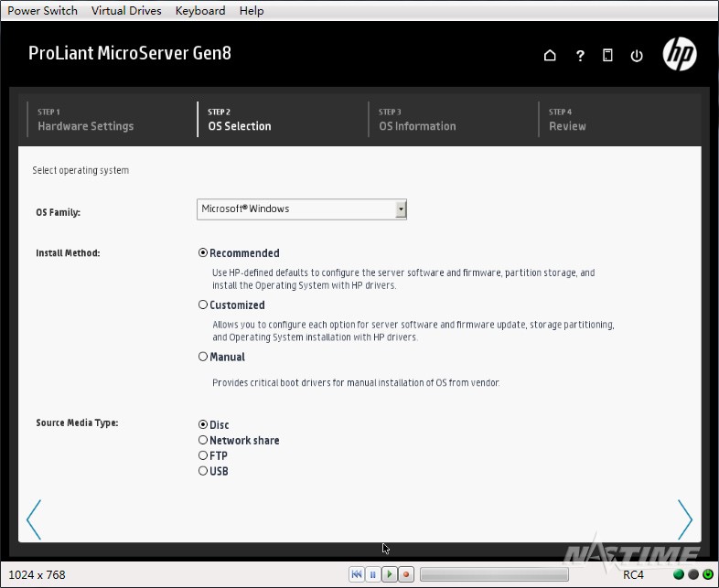The height and width of the screenshot is (588, 719).
Task: Click the 'Allows you to configure' description text
Action: (413, 330)
